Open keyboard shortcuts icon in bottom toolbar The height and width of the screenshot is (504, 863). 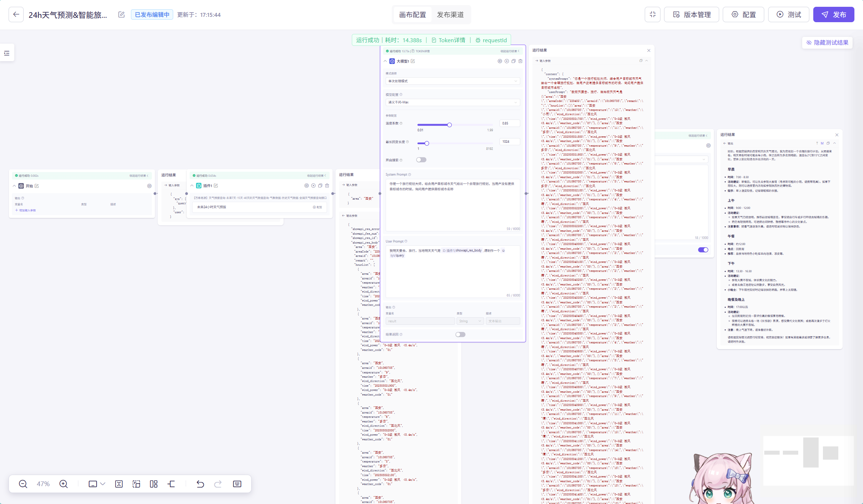pos(237,484)
